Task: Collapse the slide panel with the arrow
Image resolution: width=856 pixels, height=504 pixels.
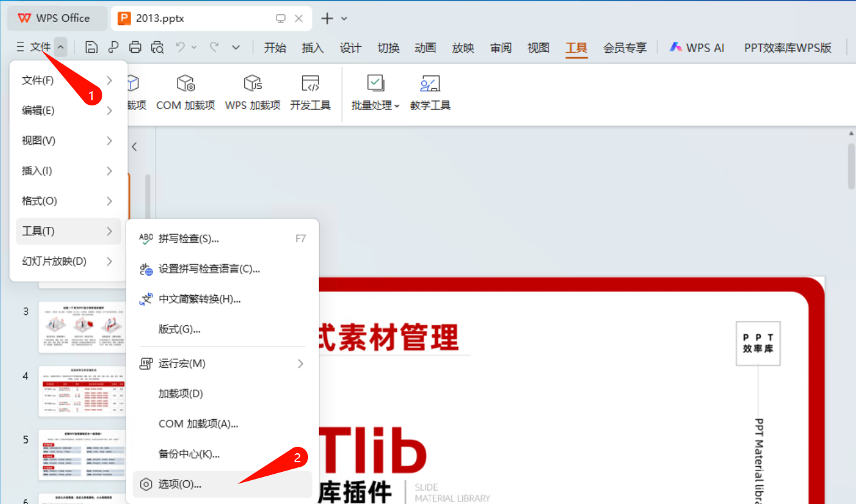Action: pyautogui.click(x=134, y=147)
